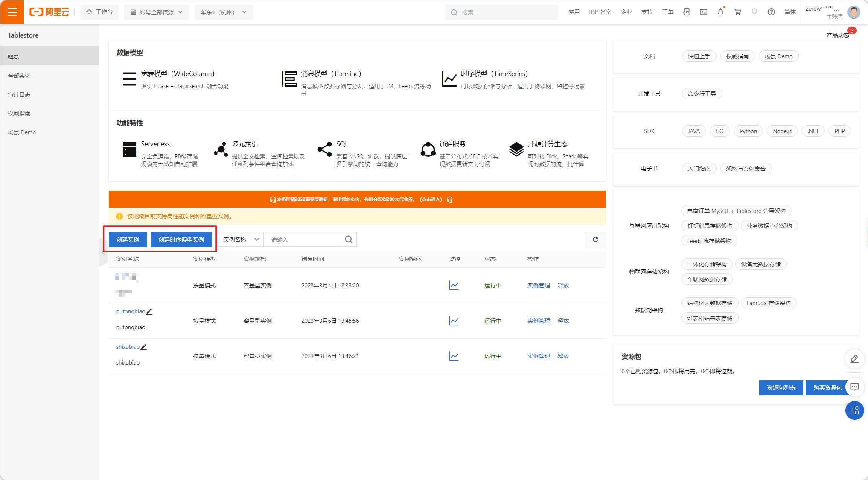Open the notifications bell
The width and height of the screenshot is (868, 480).
point(720,12)
